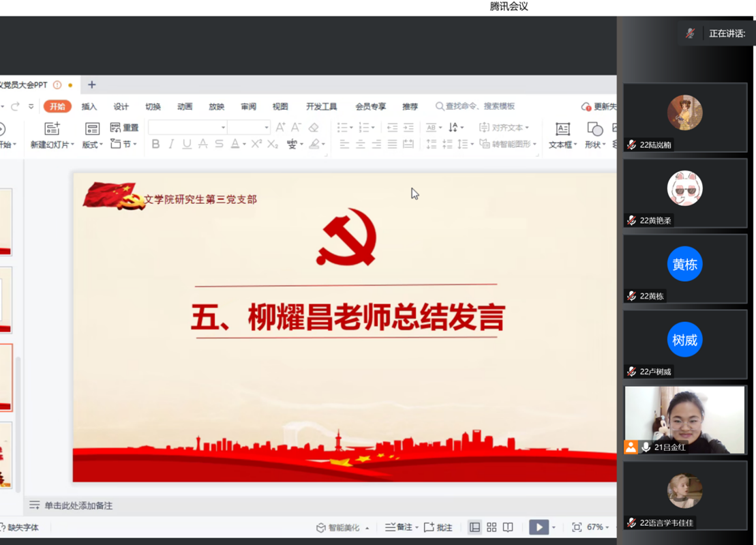This screenshot has width=756, height=545.
Task: Toggle Italic formatting
Action: click(171, 144)
